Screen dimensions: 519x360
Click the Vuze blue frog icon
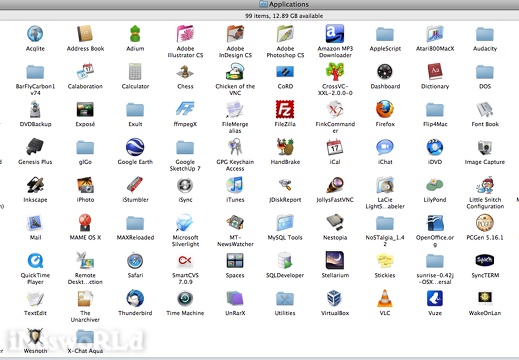coord(435,298)
